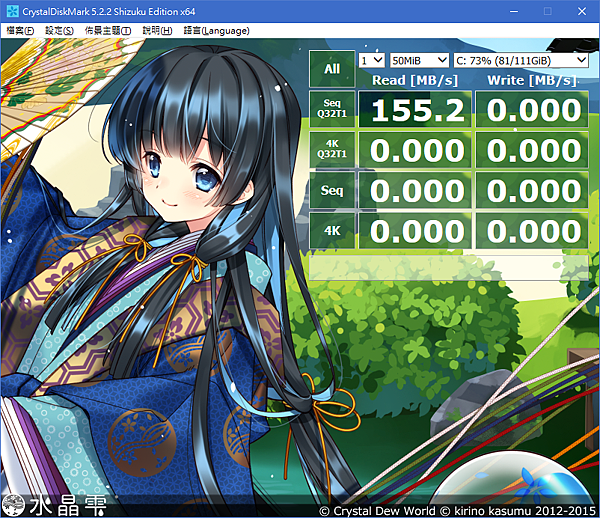
Task: Open the 檔案(F) file menu
Action: pos(20,31)
